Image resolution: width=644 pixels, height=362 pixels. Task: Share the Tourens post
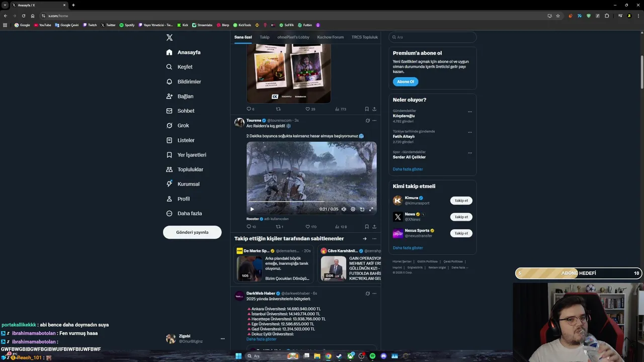click(374, 227)
